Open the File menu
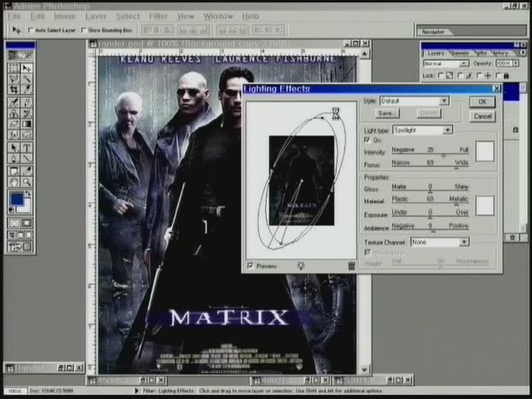The image size is (532, 399). [14, 16]
